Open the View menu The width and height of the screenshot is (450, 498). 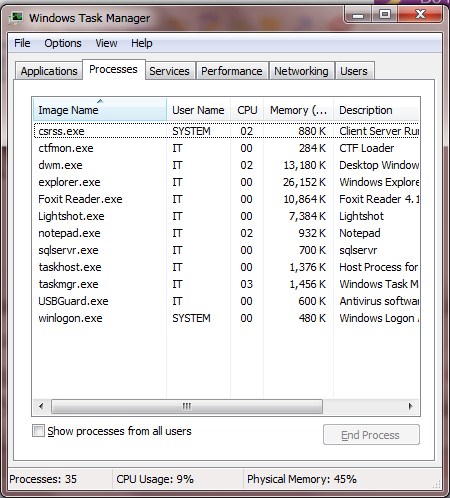(x=106, y=43)
